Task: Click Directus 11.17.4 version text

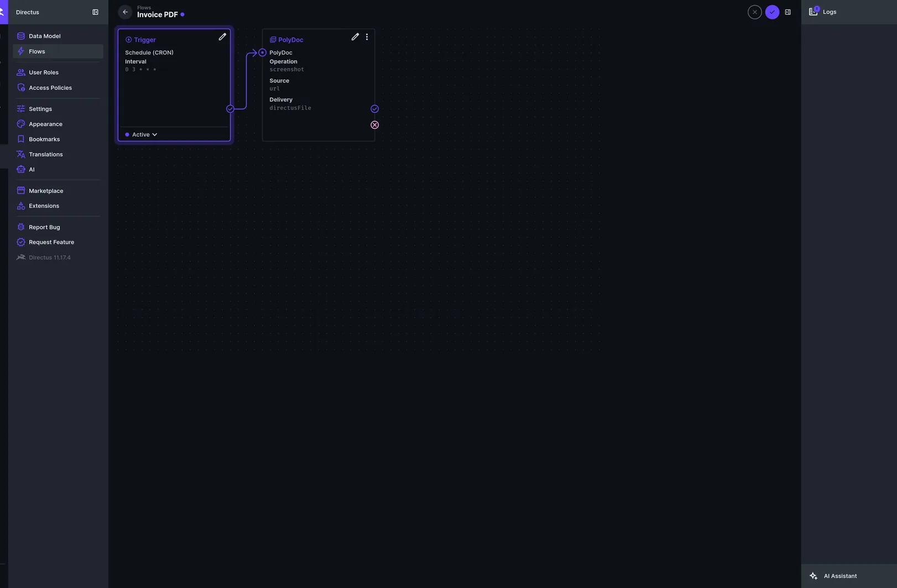Action: click(x=50, y=258)
